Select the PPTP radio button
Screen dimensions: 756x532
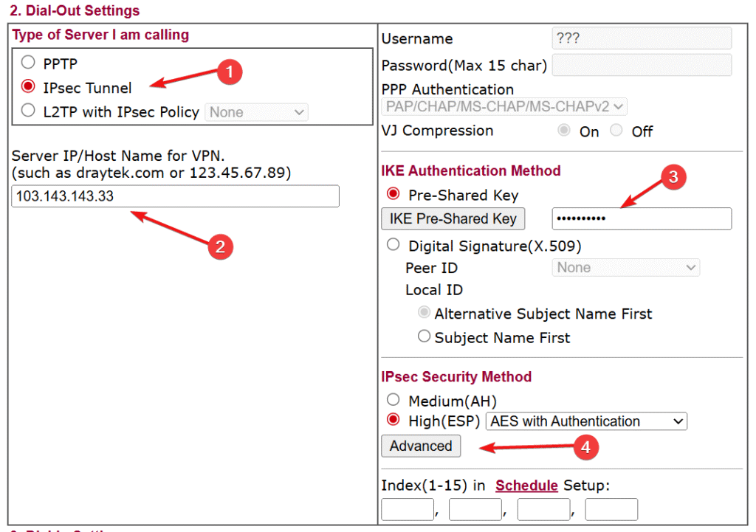[x=29, y=63]
